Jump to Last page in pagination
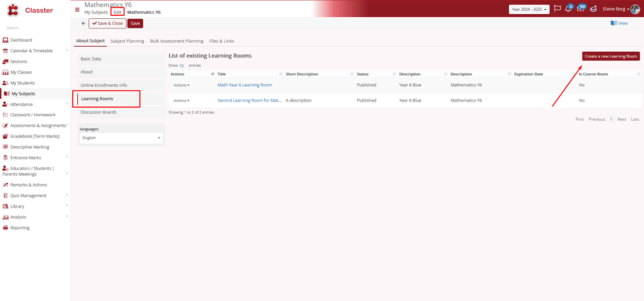This screenshot has height=301, width=644. point(635,119)
